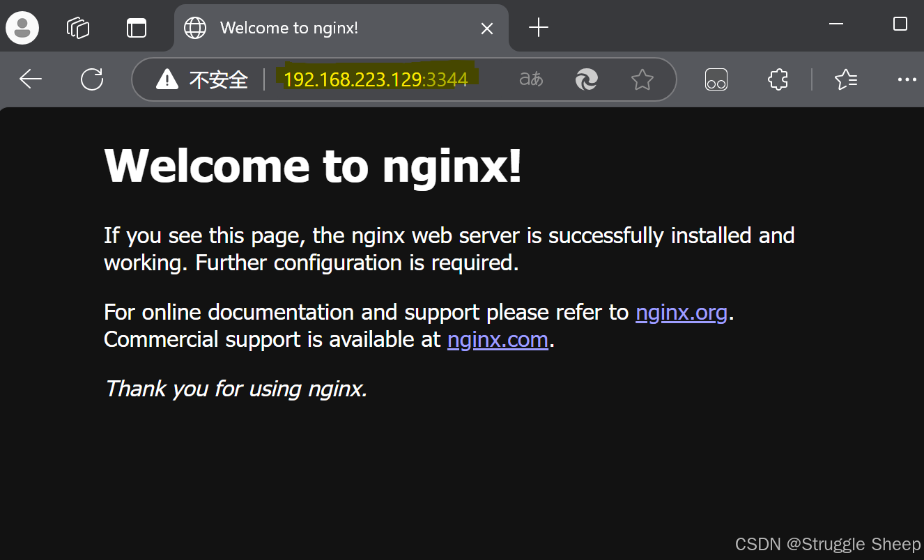This screenshot has height=560, width=924.
Task: Refresh the current page
Action: (x=92, y=79)
